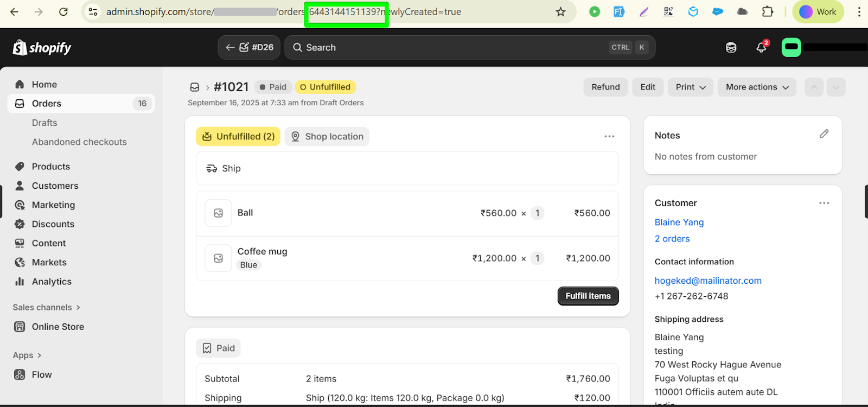
Task: Click the shipping amount ₹120.00
Action: [x=592, y=398]
